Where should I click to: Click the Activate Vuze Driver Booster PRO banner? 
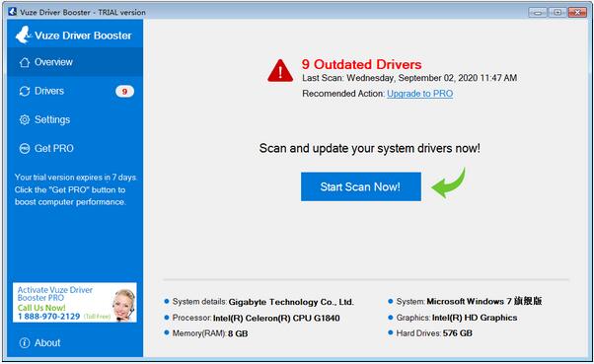point(75,303)
